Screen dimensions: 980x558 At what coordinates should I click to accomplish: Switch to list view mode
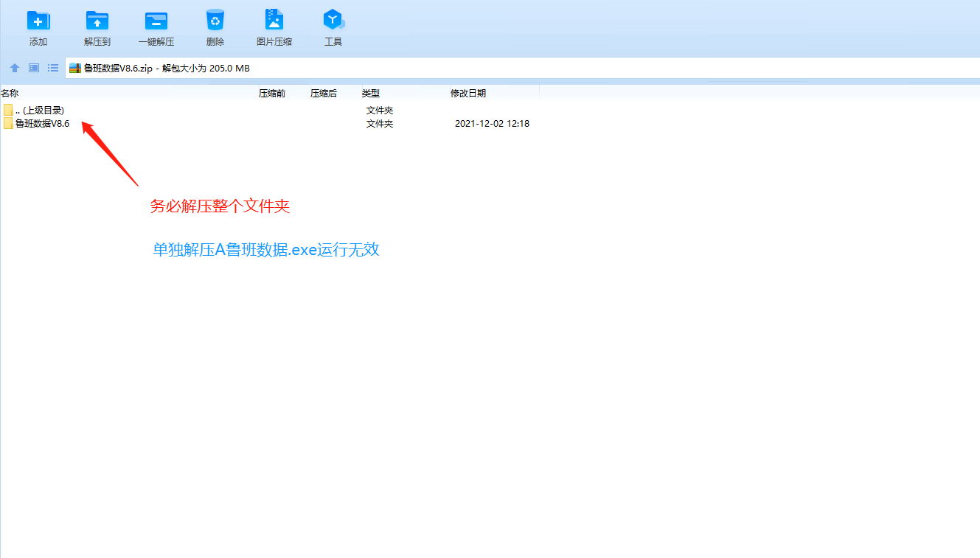pos(53,68)
